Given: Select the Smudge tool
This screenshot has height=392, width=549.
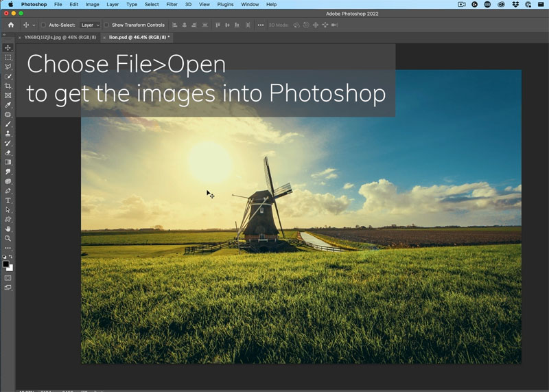Looking at the screenshot, I should point(8,172).
